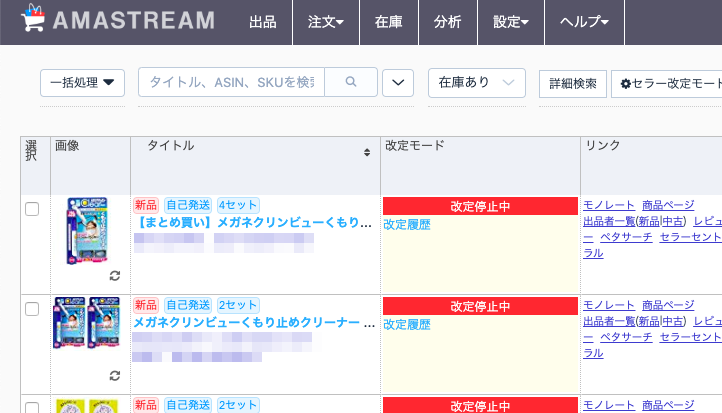Tick the checkbox in the bottom yellow-product row
The height and width of the screenshot is (413, 722).
pos(32,407)
